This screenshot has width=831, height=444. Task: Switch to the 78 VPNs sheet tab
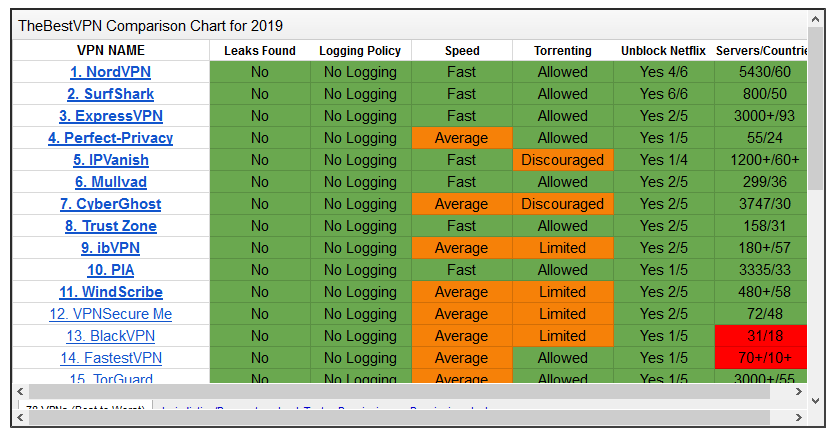click(85, 410)
